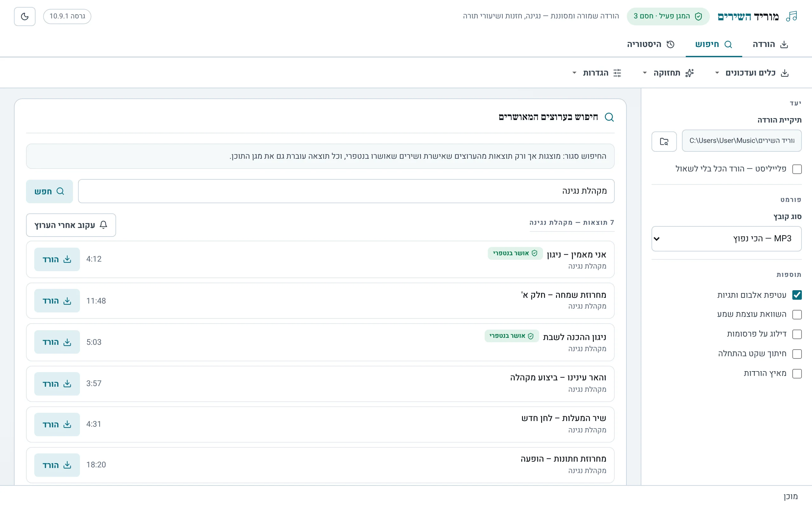Download שיר המעלות – לחן חדש
Viewport: 812px width, 508px height.
57,424
